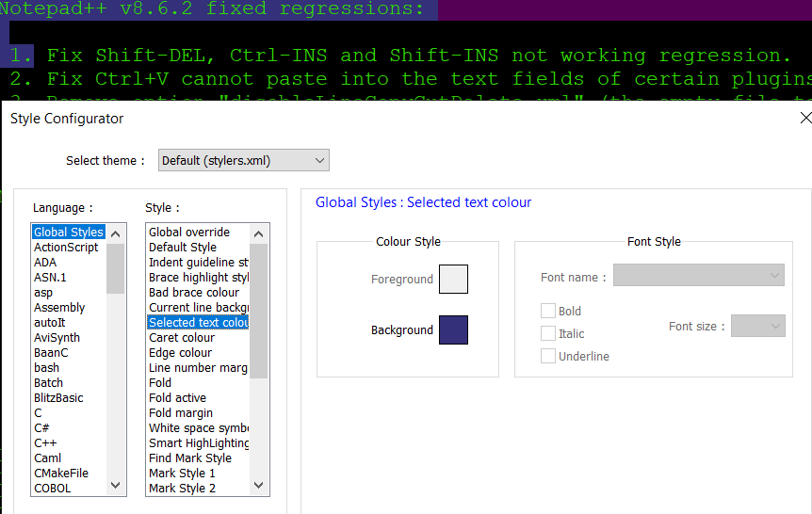Open the Background colour swatch
Image resolution: width=812 pixels, height=514 pixels.
(x=453, y=329)
